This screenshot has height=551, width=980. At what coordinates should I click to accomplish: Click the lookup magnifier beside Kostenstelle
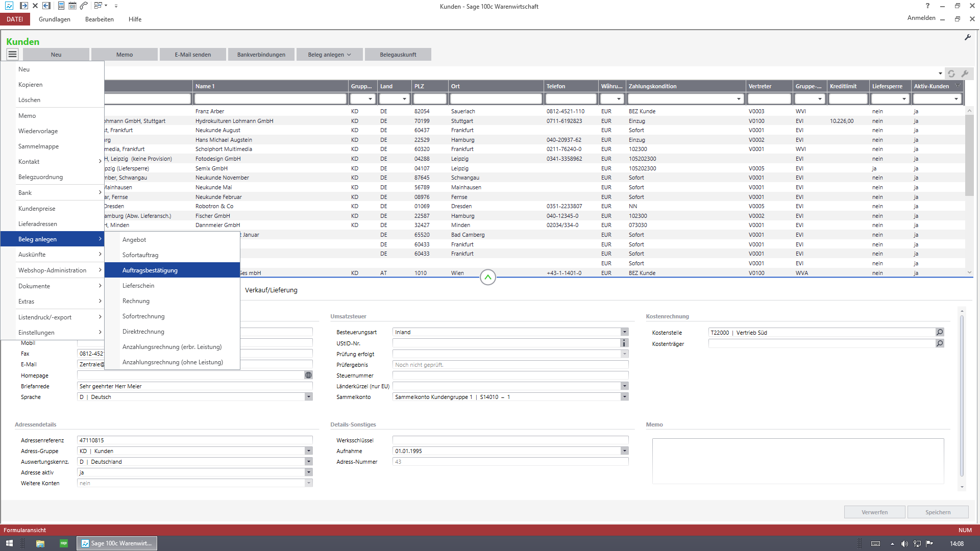(940, 332)
